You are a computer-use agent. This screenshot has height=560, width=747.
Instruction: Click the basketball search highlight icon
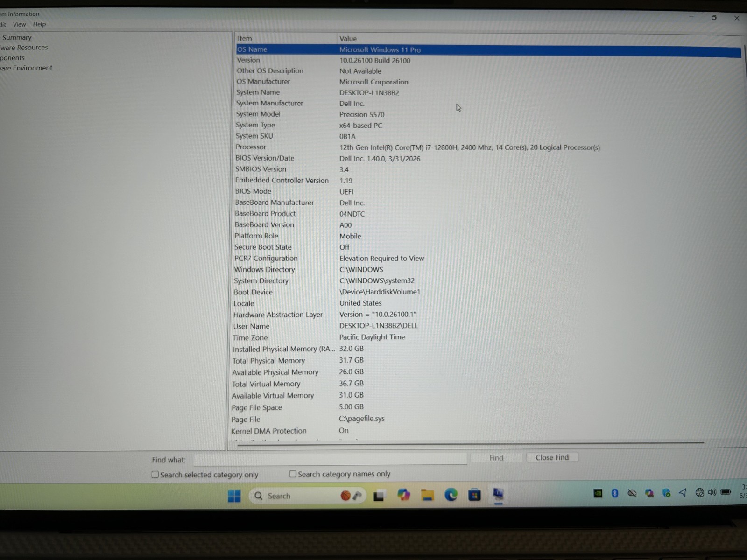click(345, 496)
